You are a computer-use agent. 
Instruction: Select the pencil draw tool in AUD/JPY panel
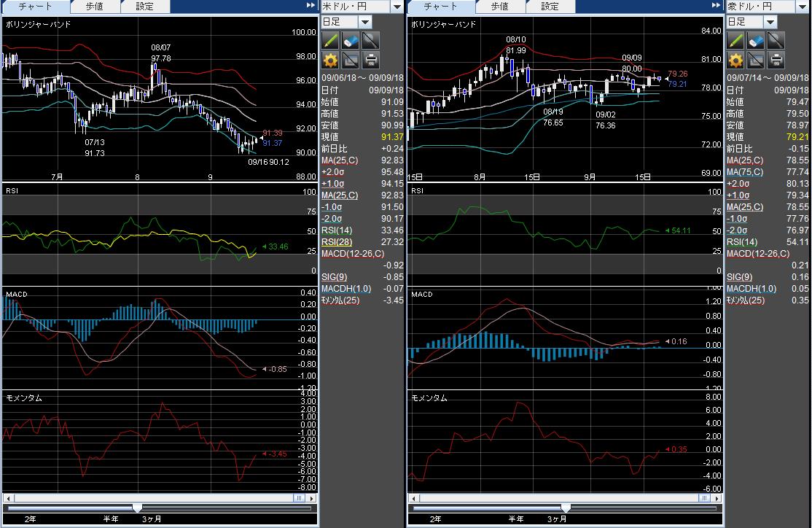735,39
